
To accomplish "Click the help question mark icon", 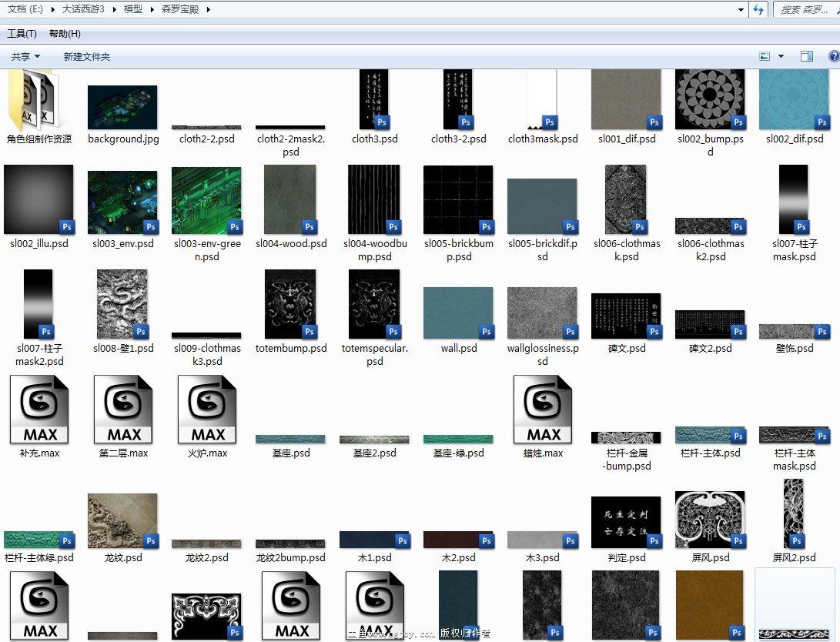I will click(833, 56).
